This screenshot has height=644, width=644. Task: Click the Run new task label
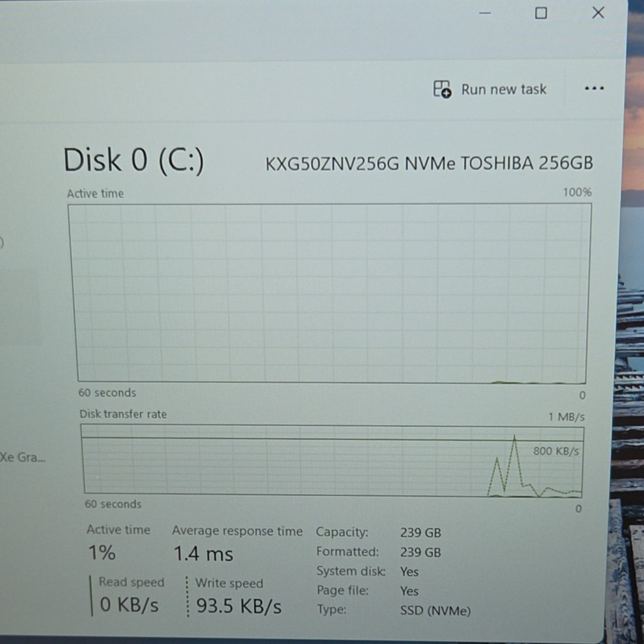pyautogui.click(x=504, y=89)
